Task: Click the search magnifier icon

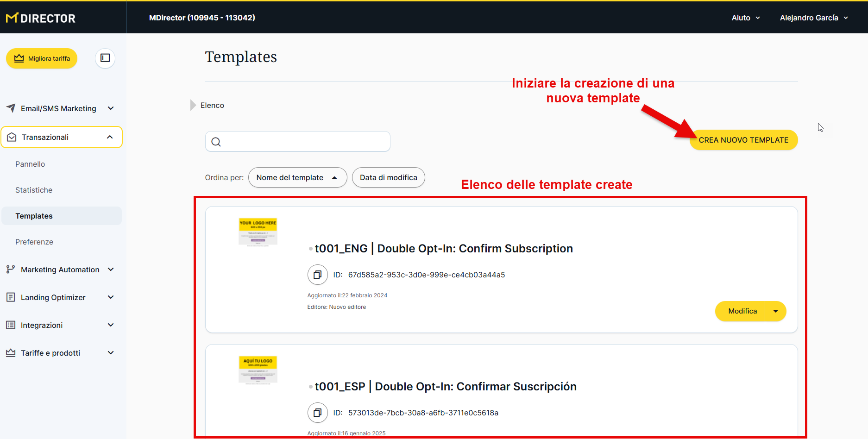Action: tap(216, 142)
